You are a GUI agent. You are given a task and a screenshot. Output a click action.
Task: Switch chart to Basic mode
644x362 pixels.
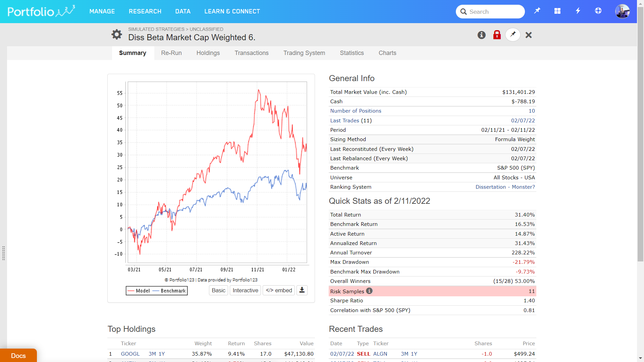pyautogui.click(x=218, y=290)
